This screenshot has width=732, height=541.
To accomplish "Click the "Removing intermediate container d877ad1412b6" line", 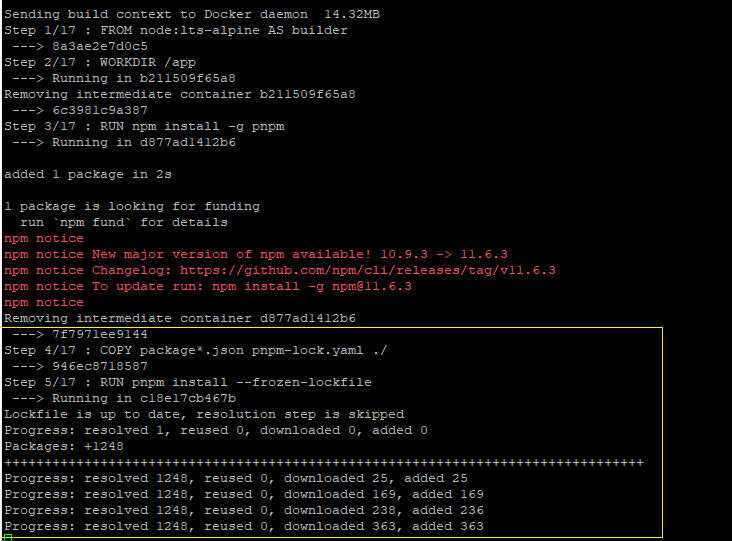I will pyautogui.click(x=180, y=318).
